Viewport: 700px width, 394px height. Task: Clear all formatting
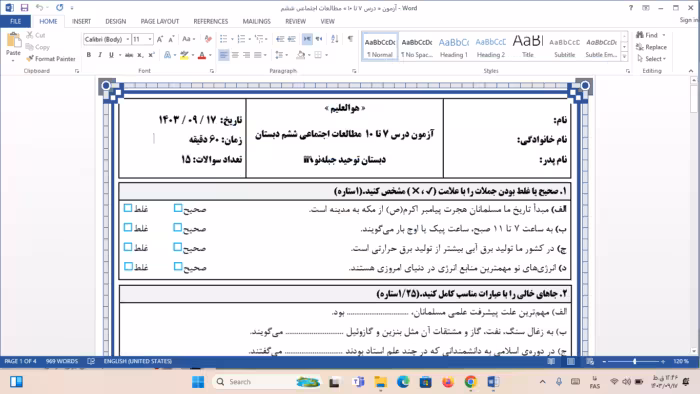(208, 39)
